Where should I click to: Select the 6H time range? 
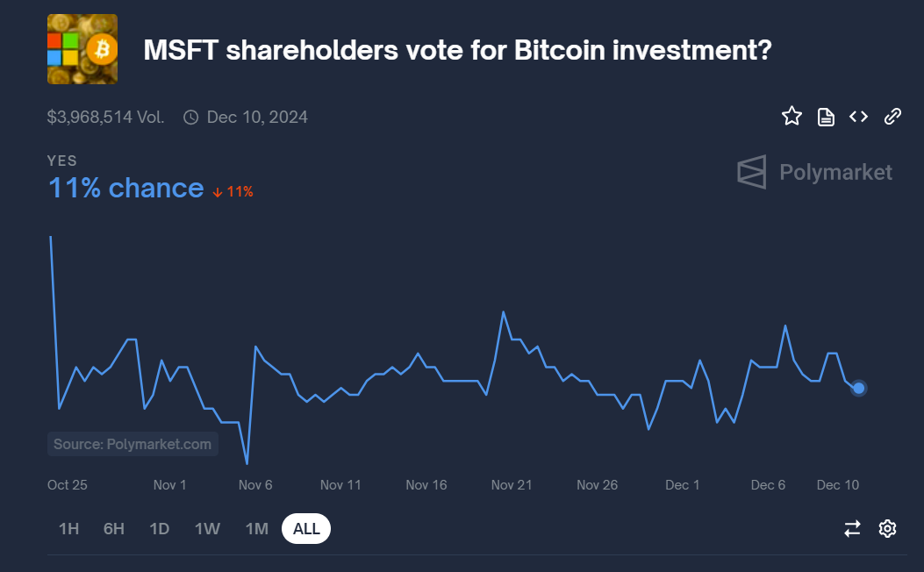point(114,529)
